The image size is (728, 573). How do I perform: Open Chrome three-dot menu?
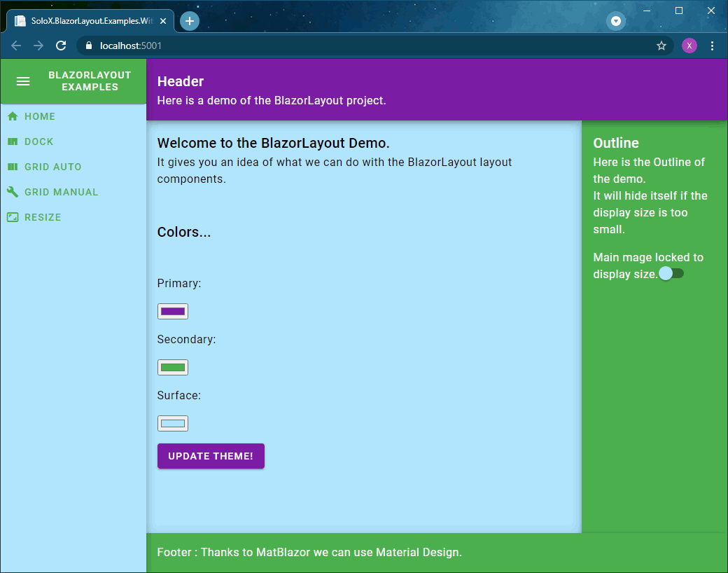click(712, 46)
